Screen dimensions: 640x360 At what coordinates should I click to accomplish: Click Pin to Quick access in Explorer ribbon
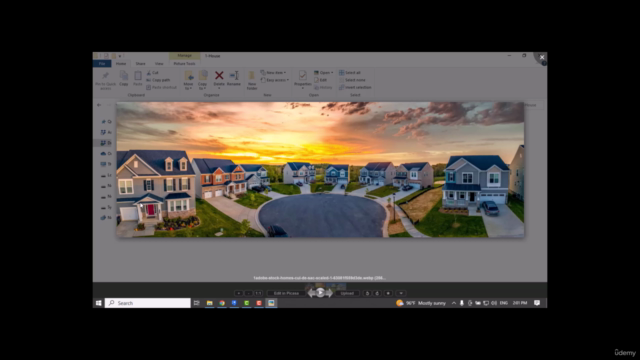pyautogui.click(x=105, y=80)
